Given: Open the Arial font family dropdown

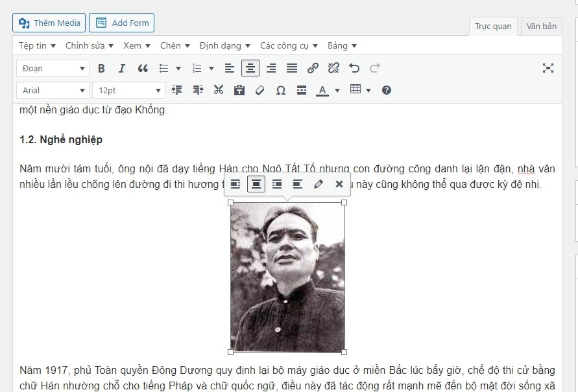Looking at the screenshot, I should click(53, 90).
